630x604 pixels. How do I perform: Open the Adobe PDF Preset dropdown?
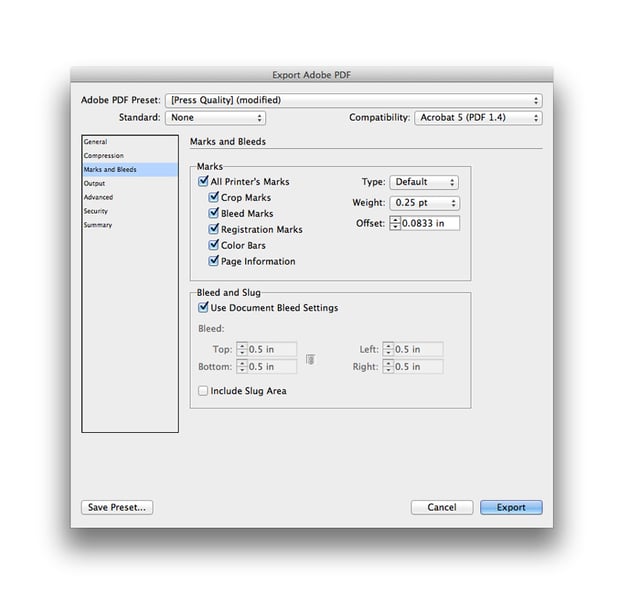point(354,100)
